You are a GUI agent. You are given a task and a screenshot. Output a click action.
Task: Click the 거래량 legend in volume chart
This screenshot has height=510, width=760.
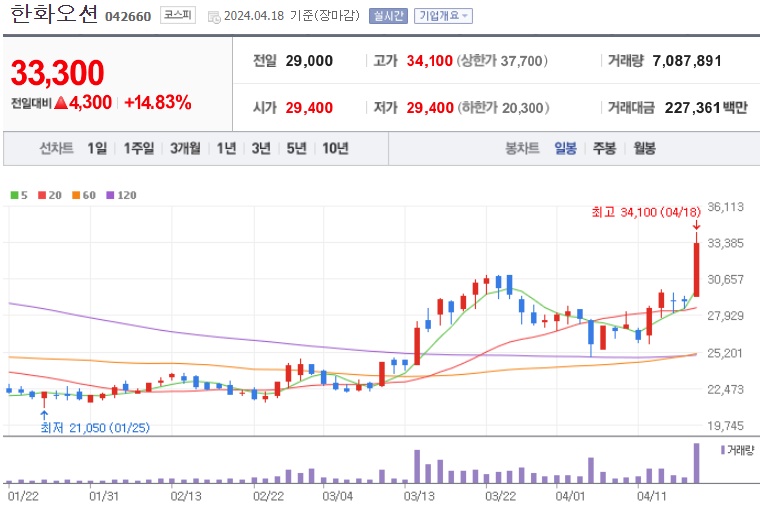coord(738,450)
